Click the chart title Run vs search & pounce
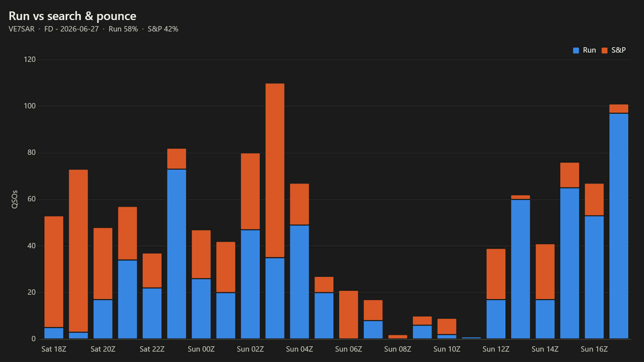 tap(72, 16)
